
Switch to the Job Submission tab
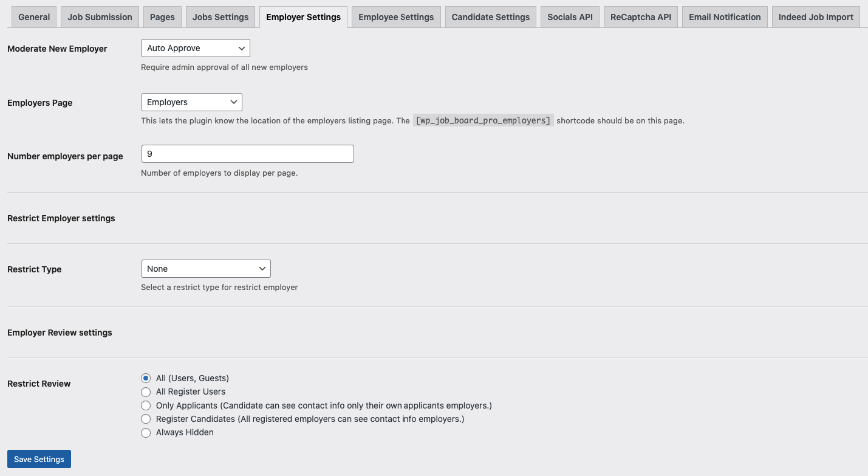100,17
